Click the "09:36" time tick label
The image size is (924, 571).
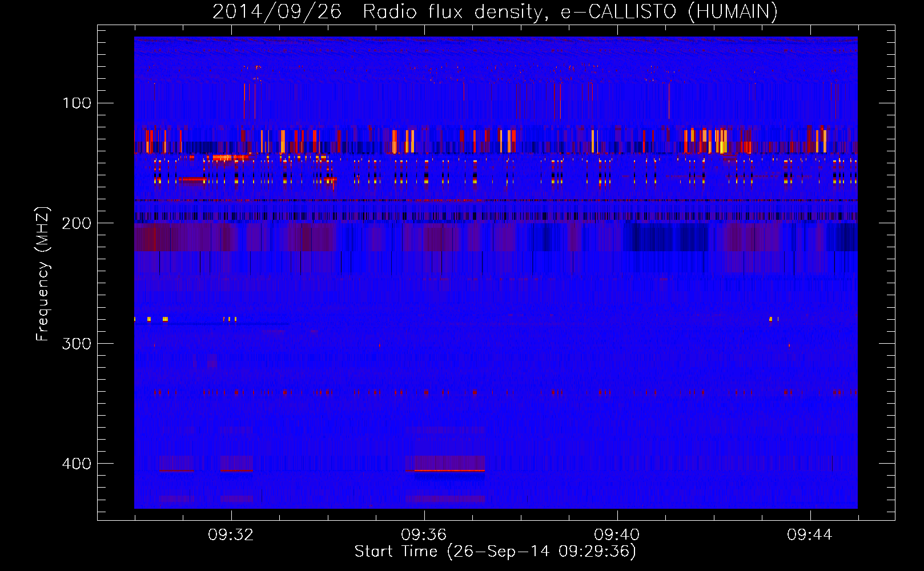click(x=424, y=535)
